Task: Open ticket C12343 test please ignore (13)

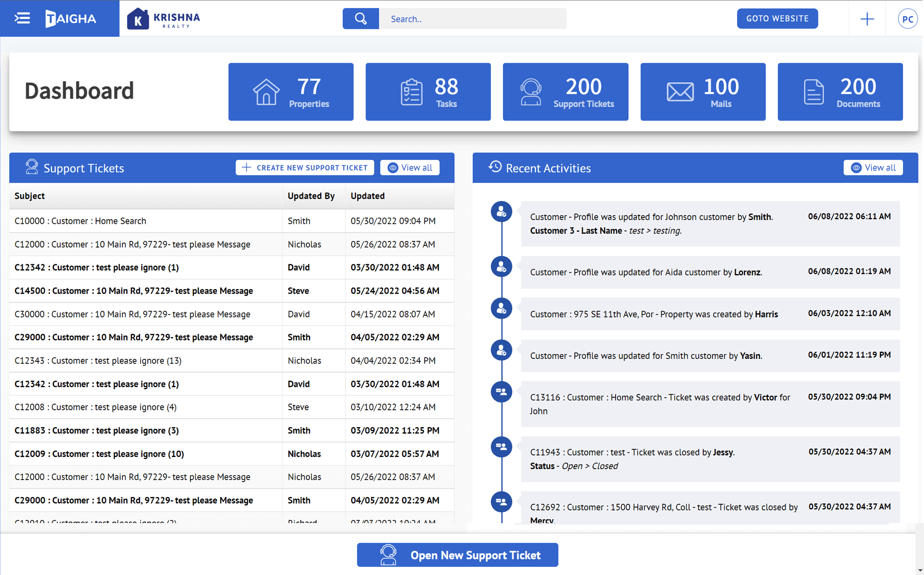Action: click(98, 360)
